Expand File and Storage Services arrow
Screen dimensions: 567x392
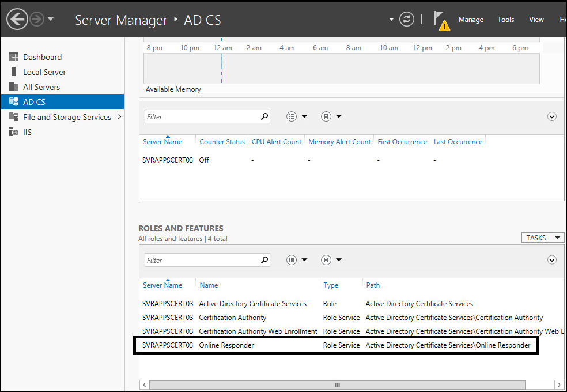click(x=119, y=117)
